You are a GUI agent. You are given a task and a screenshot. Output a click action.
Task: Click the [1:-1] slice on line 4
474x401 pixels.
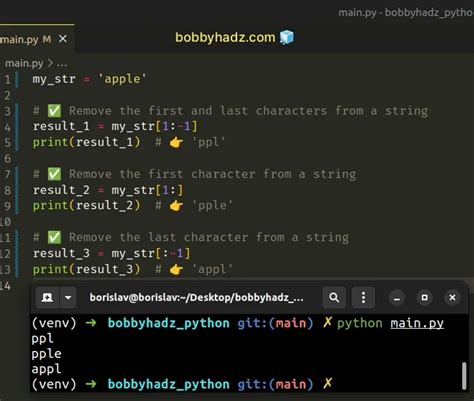click(x=177, y=126)
